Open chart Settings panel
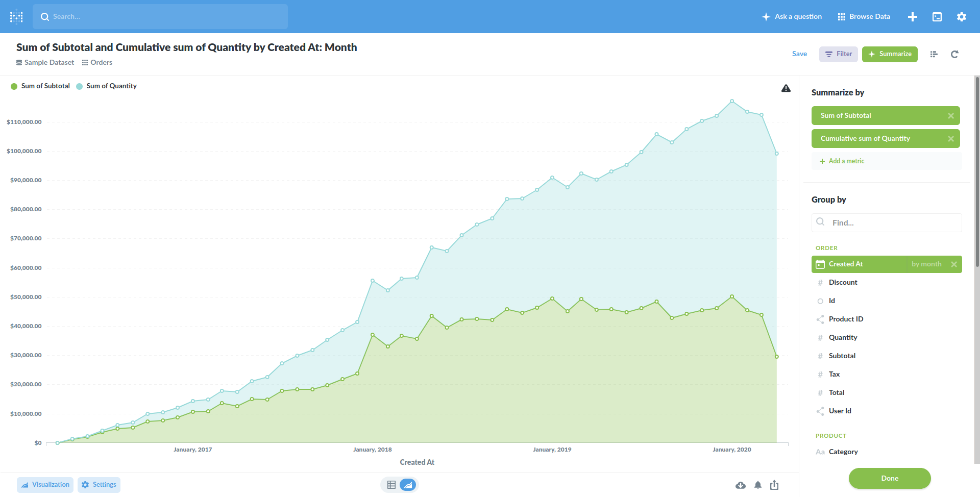Viewport: 980px width, 497px height. click(x=99, y=484)
